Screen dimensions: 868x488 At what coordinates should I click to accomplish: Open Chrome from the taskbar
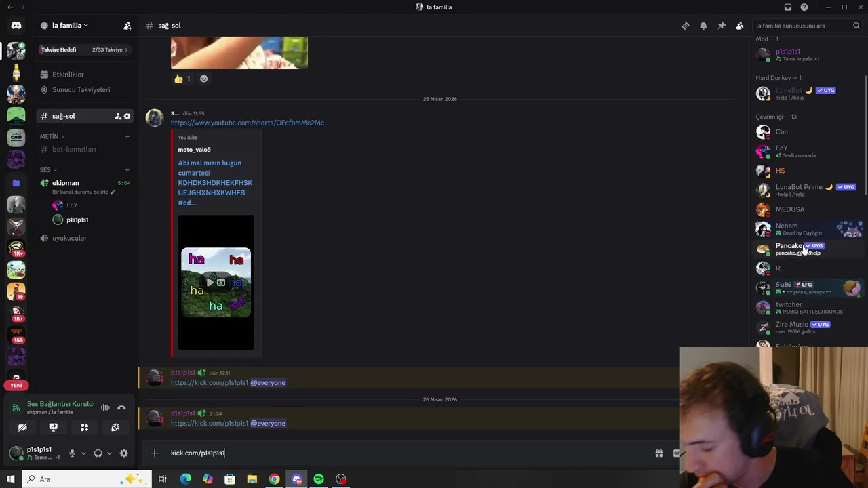[274, 479]
